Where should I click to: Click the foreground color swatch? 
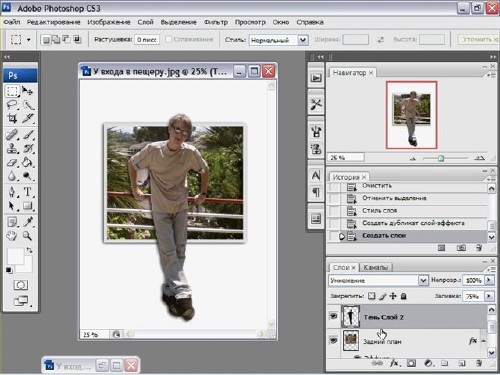15,257
